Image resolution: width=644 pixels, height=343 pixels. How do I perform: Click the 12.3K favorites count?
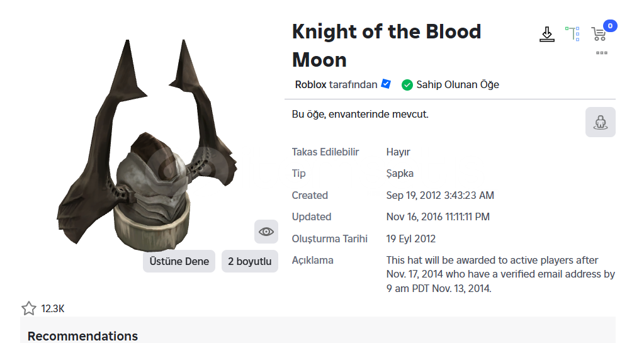pyautogui.click(x=53, y=308)
